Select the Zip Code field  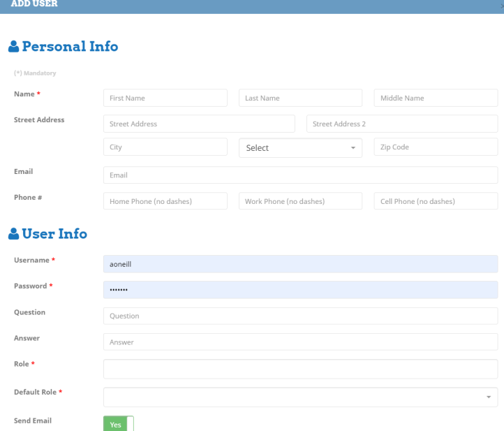pyautogui.click(x=436, y=147)
